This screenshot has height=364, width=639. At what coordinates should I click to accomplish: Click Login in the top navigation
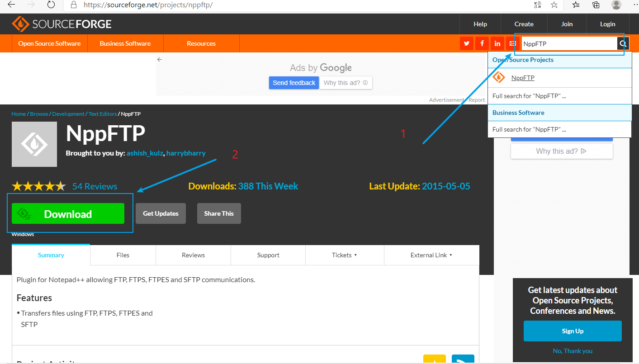point(608,24)
